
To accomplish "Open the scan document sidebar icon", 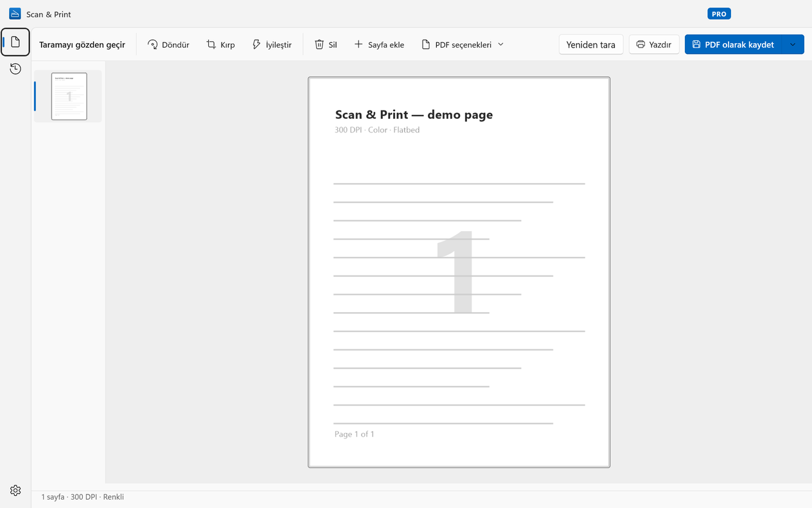I will tap(15, 42).
